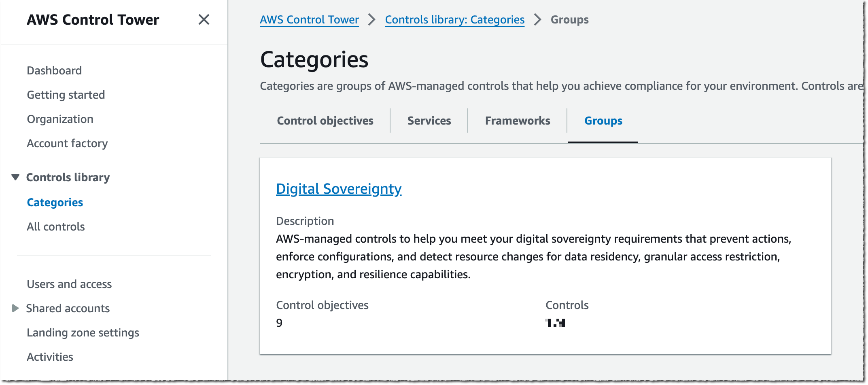Open All controls in the sidebar
This screenshot has width=868, height=385.
56,226
